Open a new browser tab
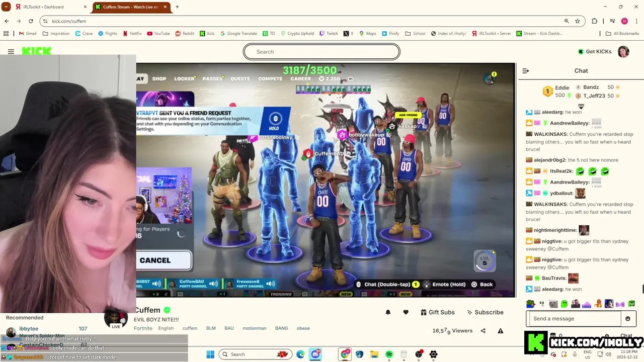The width and height of the screenshot is (644, 362). [x=177, y=7]
